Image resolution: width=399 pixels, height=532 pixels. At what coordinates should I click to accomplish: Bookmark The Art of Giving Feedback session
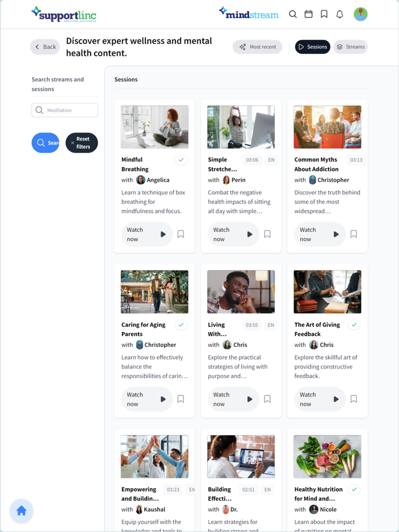click(353, 399)
